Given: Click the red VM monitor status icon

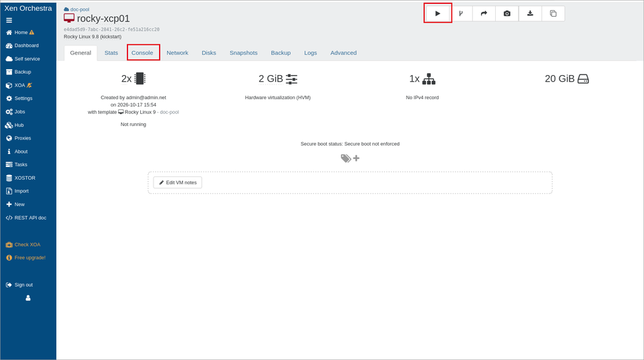Looking at the screenshot, I should pos(69,19).
